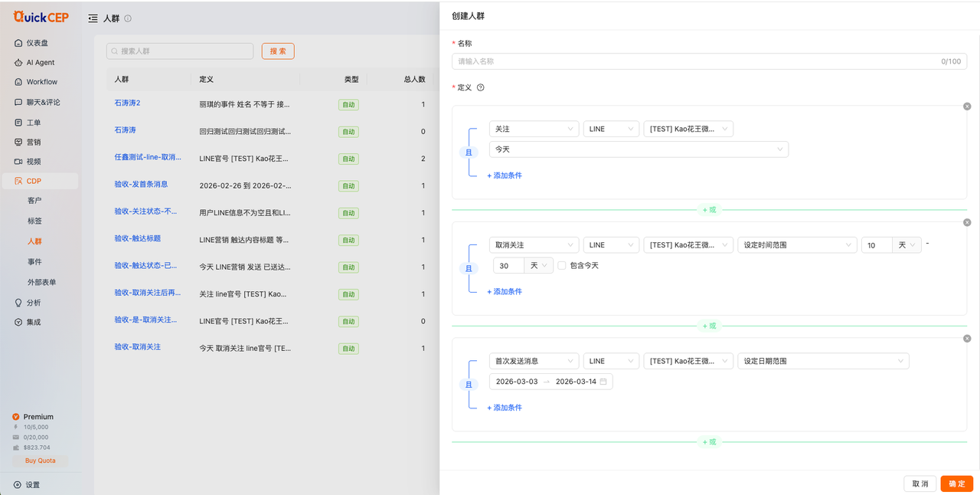The height and width of the screenshot is (495, 980).
Task: Select 标签 in the CDP submenu
Action: tap(34, 221)
